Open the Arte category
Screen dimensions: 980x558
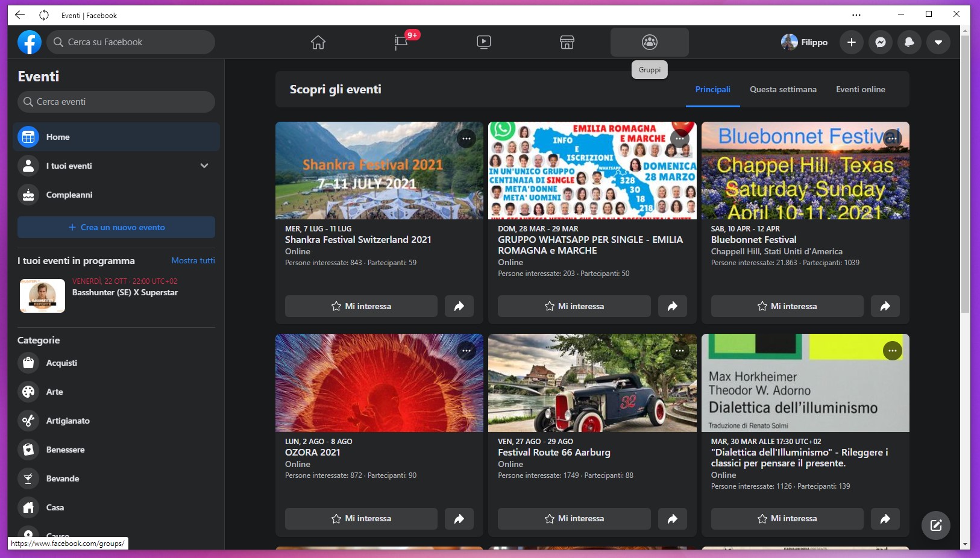(x=116, y=392)
